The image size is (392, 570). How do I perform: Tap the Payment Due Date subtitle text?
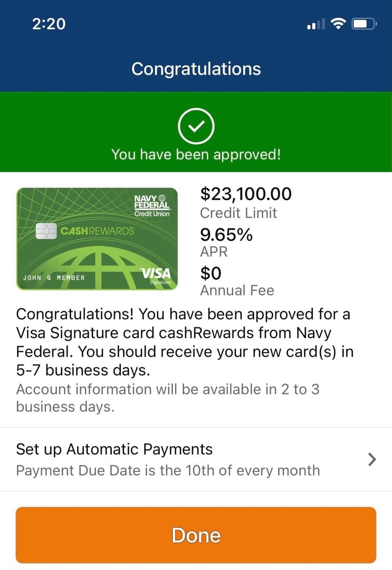(x=168, y=471)
